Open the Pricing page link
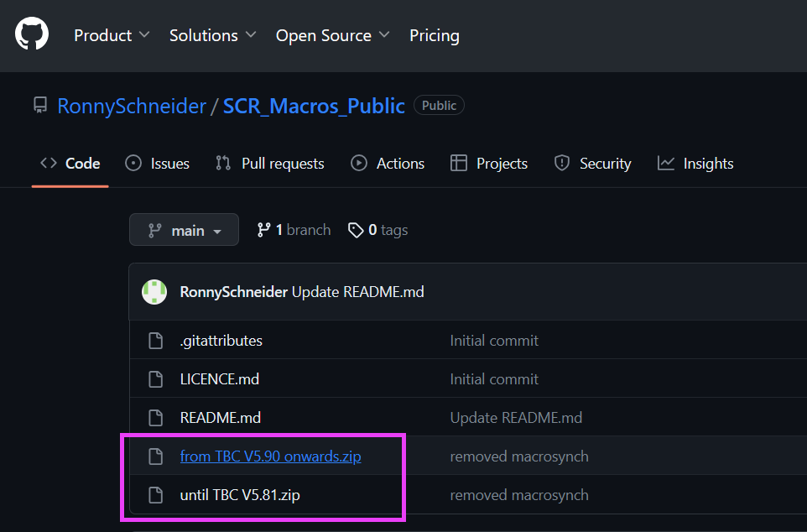807x532 pixels. pyautogui.click(x=434, y=35)
